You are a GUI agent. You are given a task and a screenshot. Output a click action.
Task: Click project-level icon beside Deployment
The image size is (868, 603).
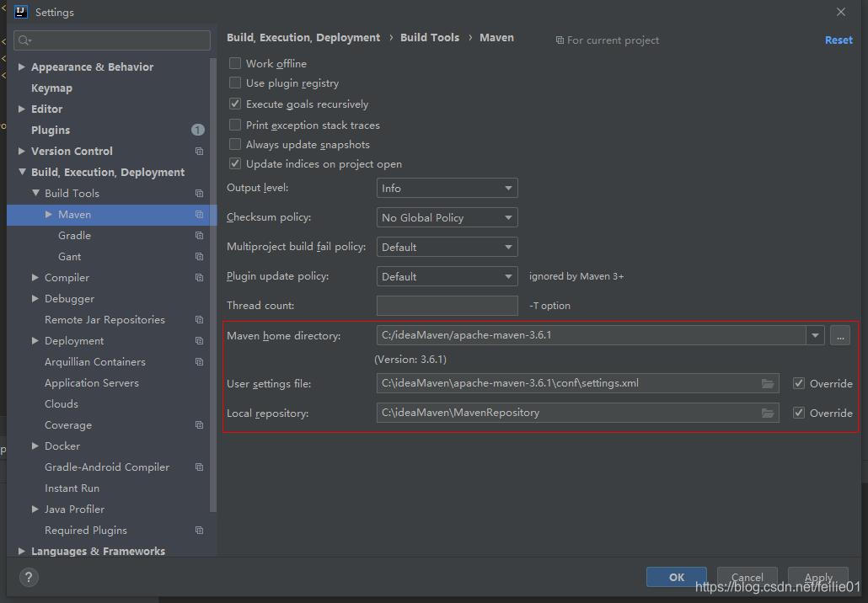199,341
